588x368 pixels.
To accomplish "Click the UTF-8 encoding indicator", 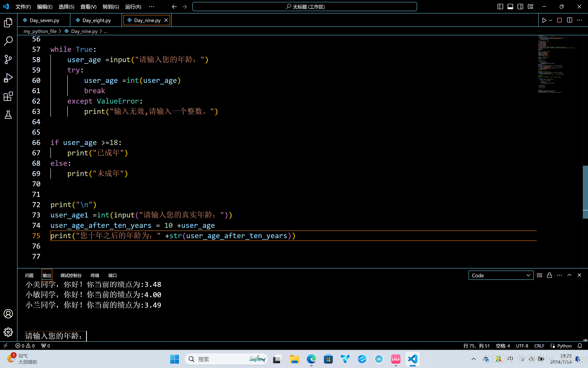I will (x=522, y=346).
